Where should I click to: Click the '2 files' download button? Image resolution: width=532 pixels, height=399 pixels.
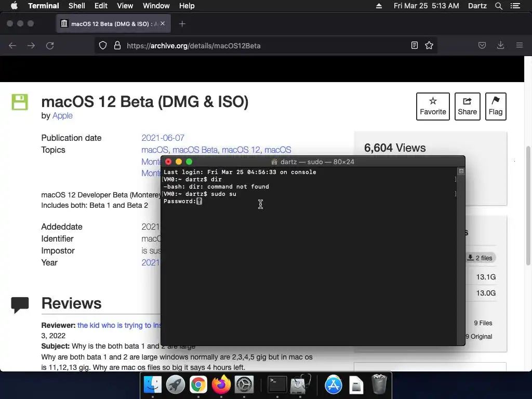481,258
